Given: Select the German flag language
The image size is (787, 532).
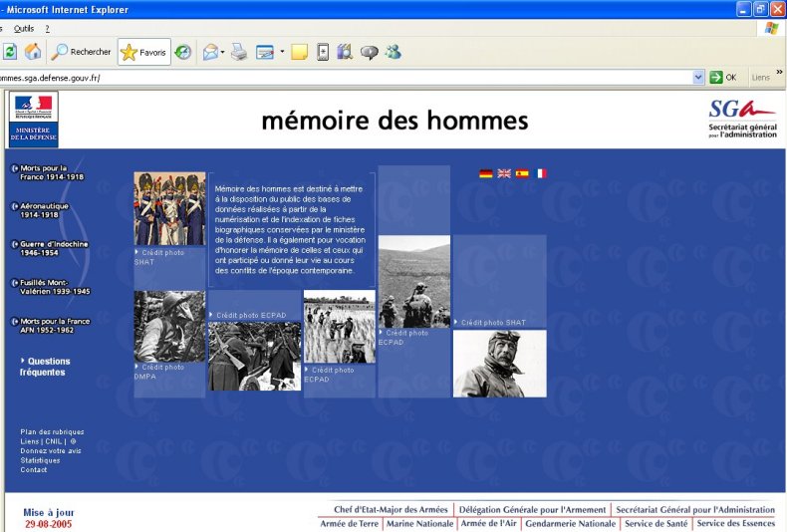Looking at the screenshot, I should [x=486, y=173].
